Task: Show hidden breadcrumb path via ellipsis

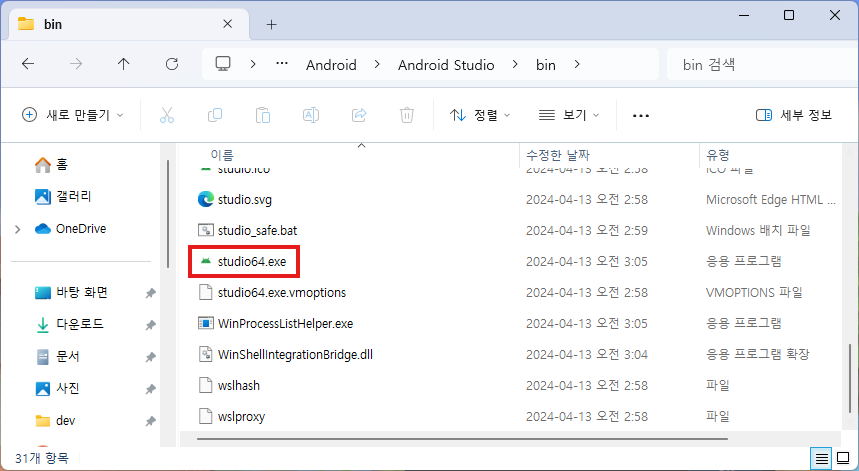Action: tap(282, 64)
